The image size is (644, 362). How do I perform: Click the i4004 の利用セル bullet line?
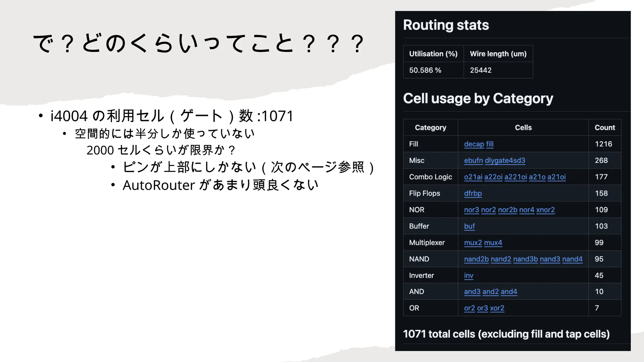click(172, 116)
